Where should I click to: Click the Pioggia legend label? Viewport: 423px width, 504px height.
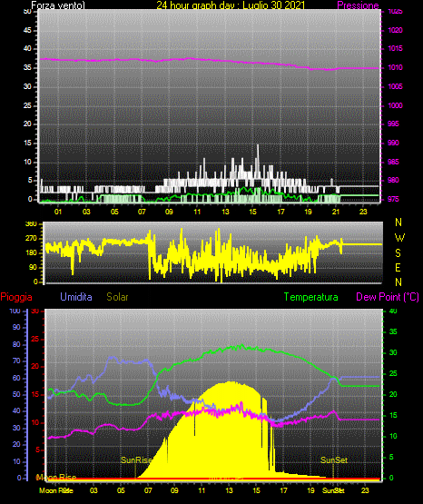(16, 297)
